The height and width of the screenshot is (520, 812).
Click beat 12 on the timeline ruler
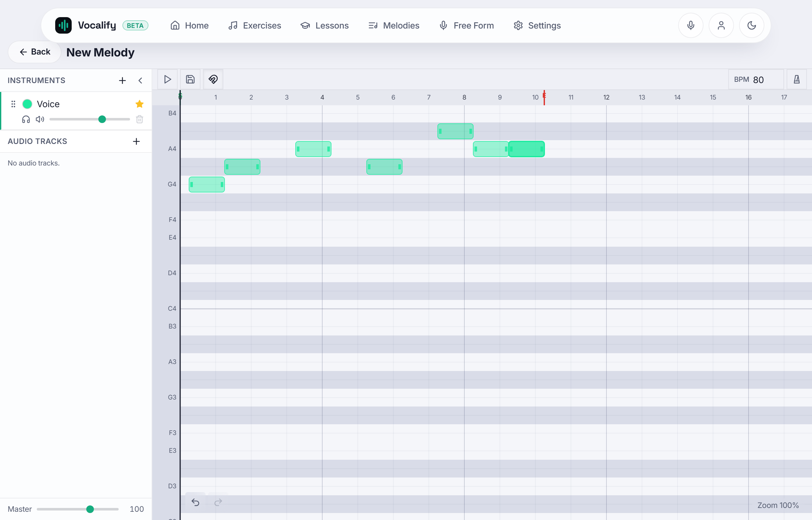[606, 97]
